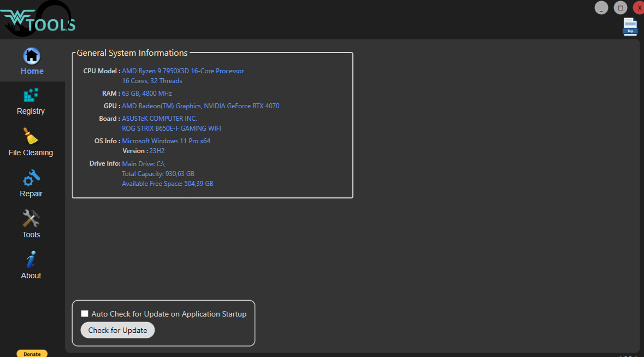Open the Tools crossed-wrench icon
The height and width of the screenshot is (357, 644).
pyautogui.click(x=31, y=218)
